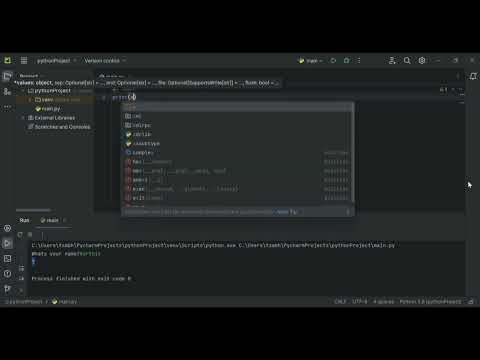Click the CRLF line separator in status bar
The width and height of the screenshot is (480, 360).
pyautogui.click(x=340, y=301)
